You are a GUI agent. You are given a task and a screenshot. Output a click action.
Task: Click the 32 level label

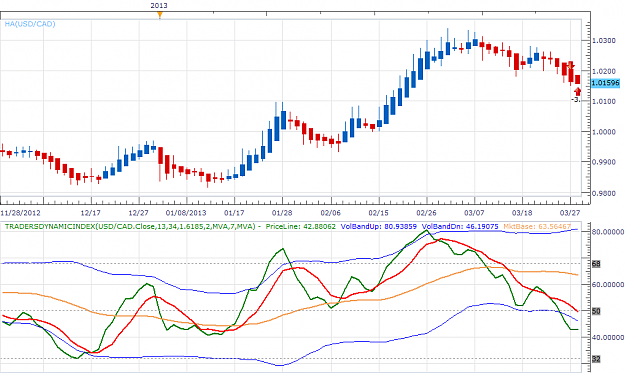click(596, 359)
